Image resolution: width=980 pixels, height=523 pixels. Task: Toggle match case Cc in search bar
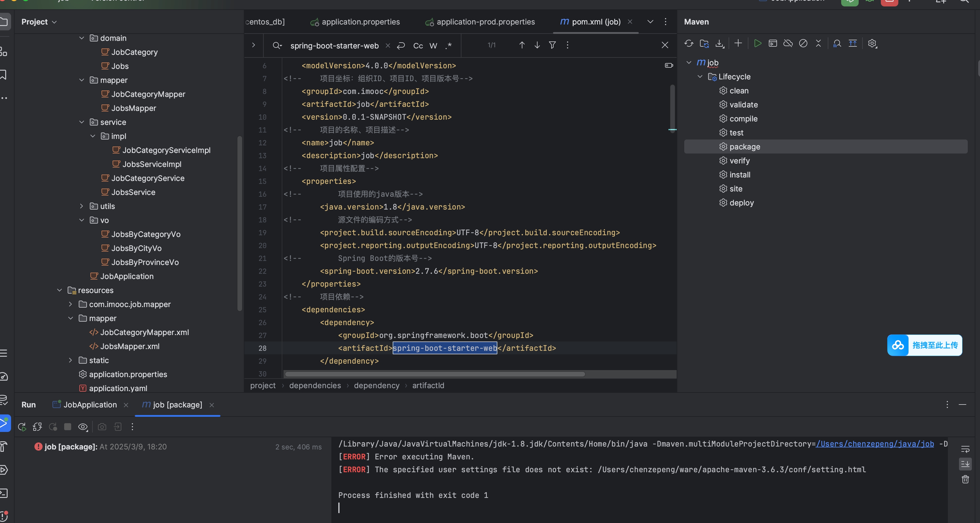[x=418, y=46]
